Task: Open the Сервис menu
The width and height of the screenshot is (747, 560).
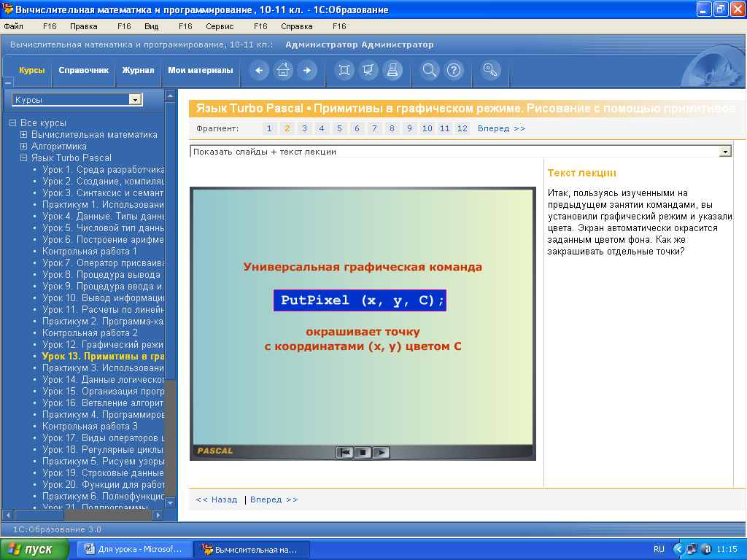Action: tap(220, 26)
